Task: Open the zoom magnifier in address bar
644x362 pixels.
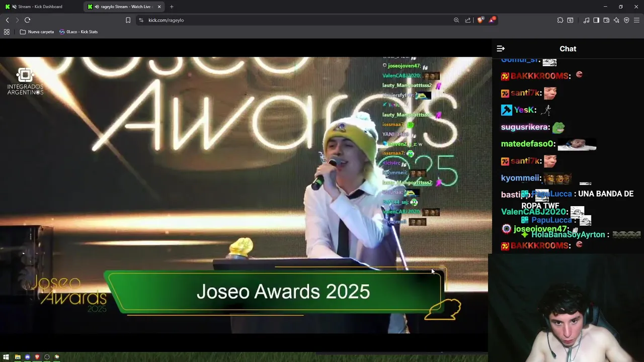Action: tap(456, 20)
